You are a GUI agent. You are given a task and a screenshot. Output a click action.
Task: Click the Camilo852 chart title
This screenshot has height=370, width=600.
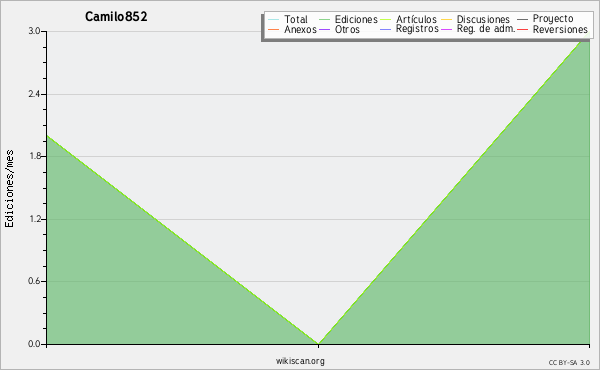(116, 16)
